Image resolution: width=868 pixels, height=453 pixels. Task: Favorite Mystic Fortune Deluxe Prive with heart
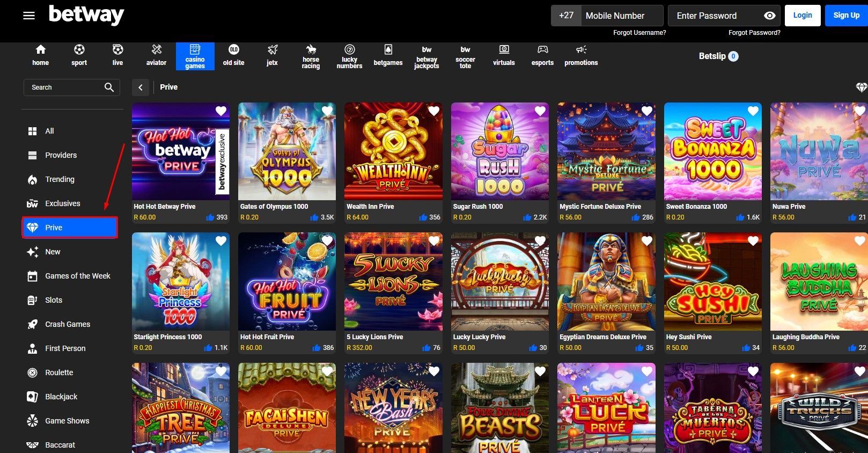647,111
